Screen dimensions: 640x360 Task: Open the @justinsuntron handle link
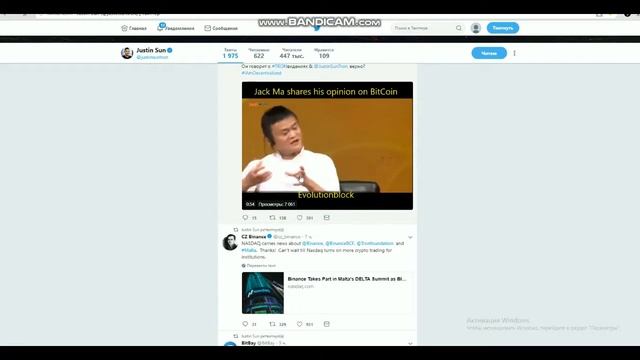(152, 58)
